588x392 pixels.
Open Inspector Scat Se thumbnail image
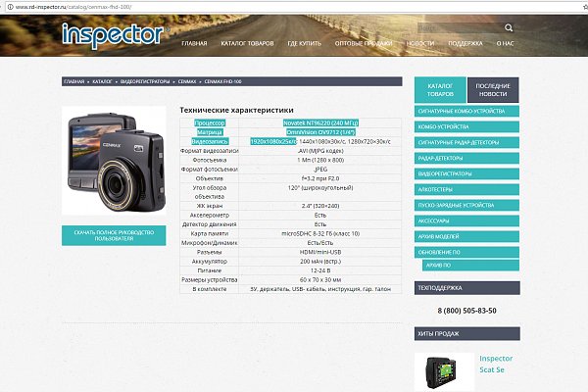[x=443, y=370]
